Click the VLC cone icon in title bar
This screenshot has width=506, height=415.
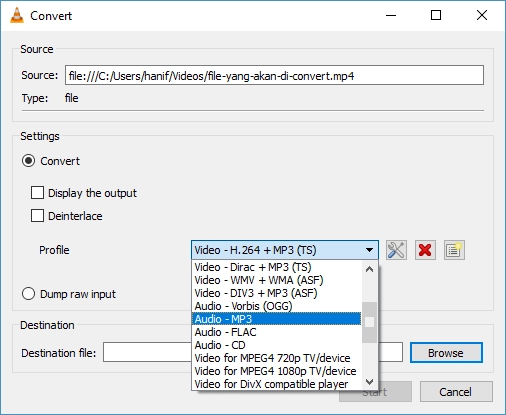point(17,15)
